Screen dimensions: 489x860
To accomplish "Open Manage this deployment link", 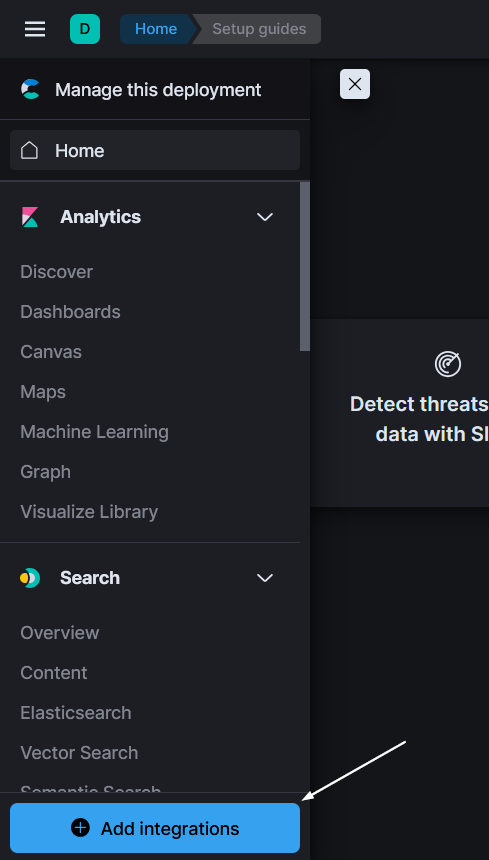I will point(158,89).
